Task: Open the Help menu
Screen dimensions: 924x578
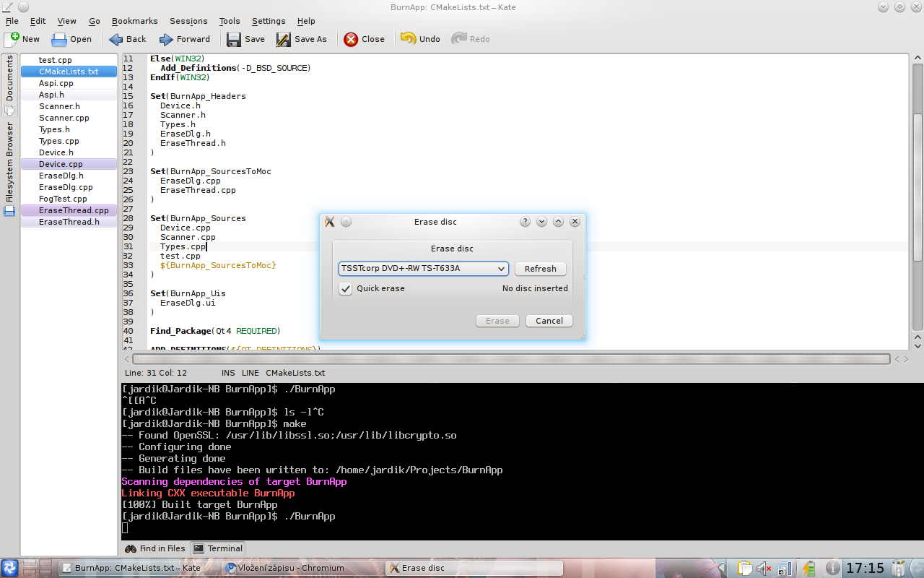Action: coord(306,21)
